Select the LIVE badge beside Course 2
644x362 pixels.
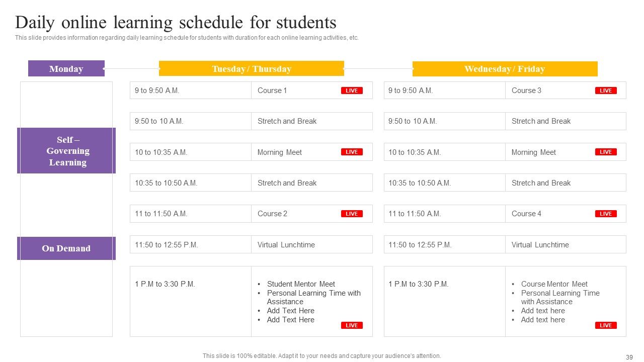(352, 214)
